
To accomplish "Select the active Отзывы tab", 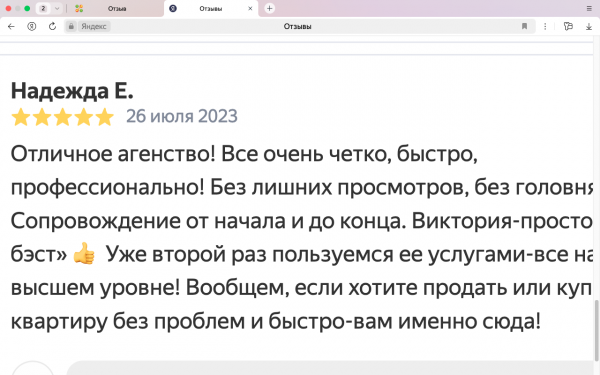I will point(210,8).
